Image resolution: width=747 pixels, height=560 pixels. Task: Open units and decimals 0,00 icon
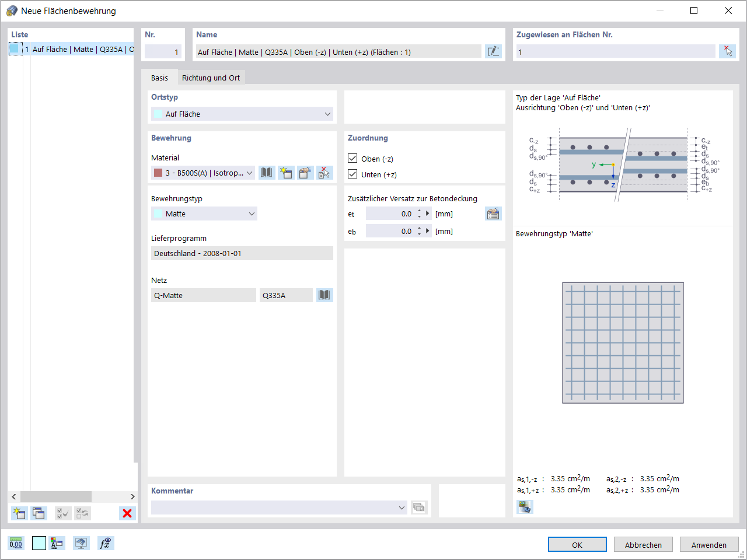(x=16, y=543)
